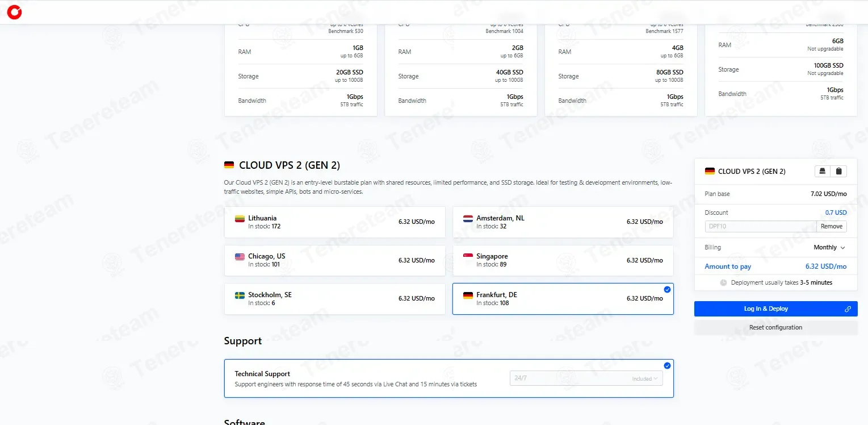Click the 0.7 USD discount value

point(836,213)
